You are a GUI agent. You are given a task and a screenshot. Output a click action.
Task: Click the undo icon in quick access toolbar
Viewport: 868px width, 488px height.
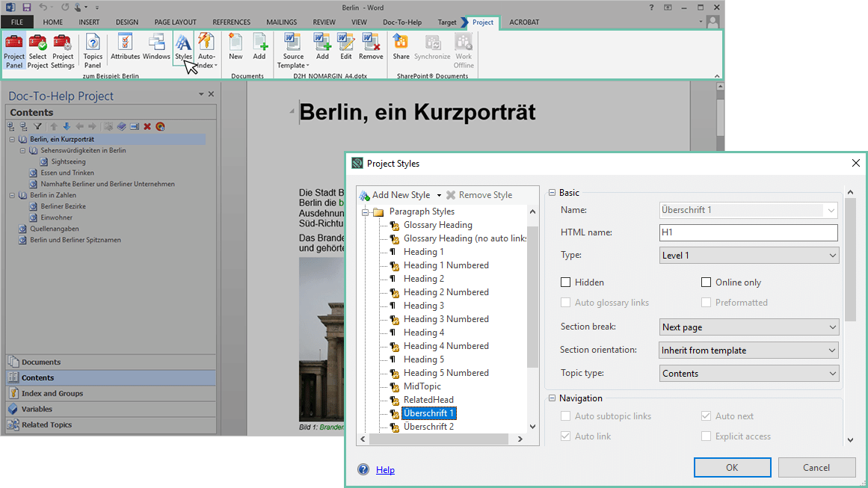pos(43,7)
